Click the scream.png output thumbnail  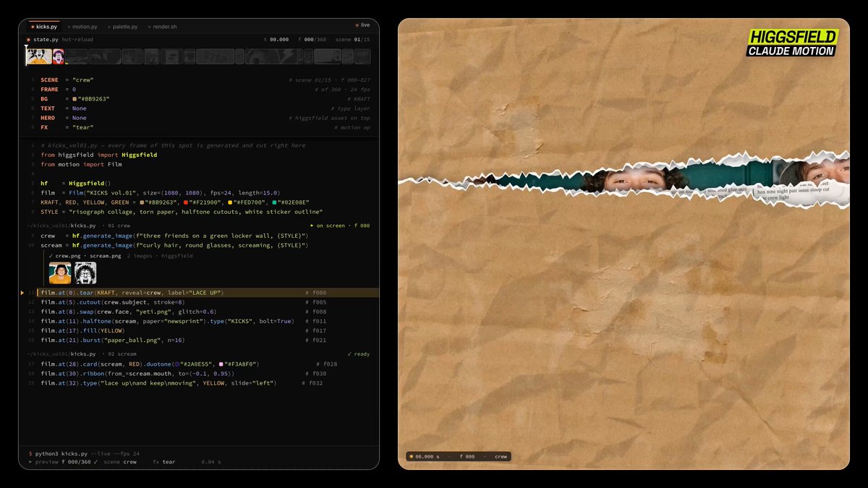click(85, 273)
